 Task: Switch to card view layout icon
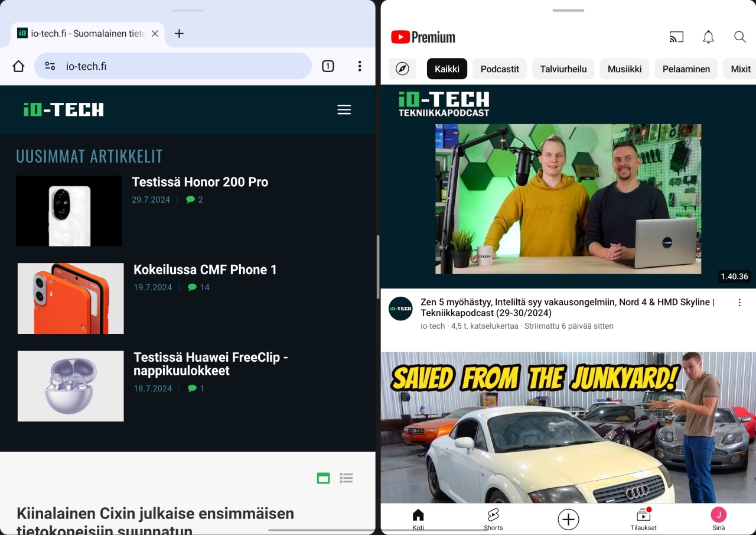click(x=323, y=478)
